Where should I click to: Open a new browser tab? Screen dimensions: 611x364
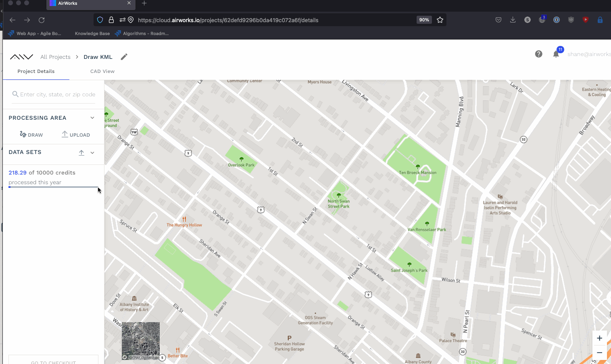tap(144, 3)
